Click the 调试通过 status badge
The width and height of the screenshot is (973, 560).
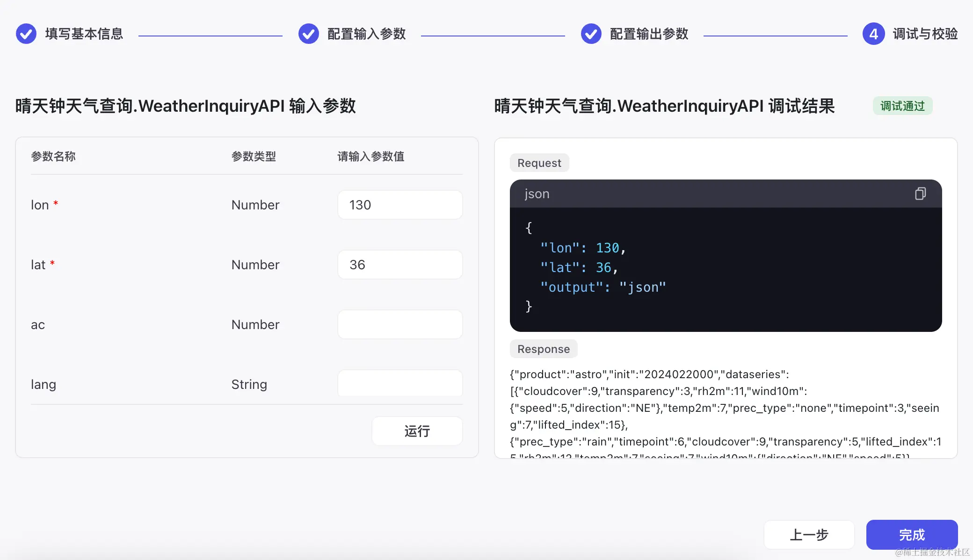902,106
